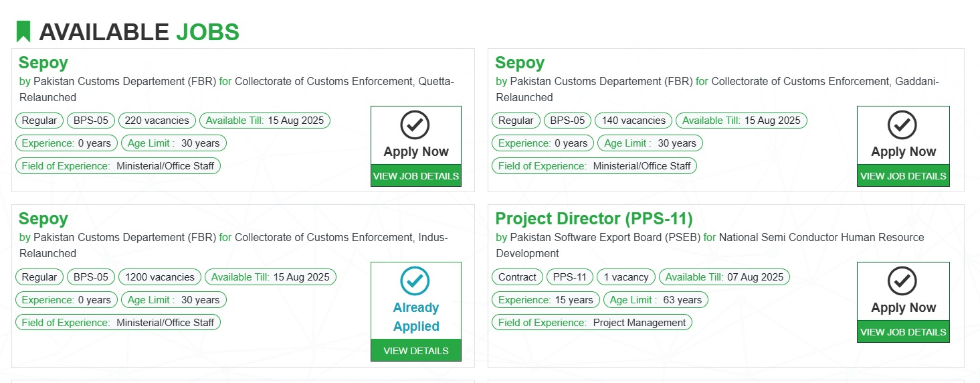Click the Age Limit 63 years tag
This screenshot has height=383, width=980.
656,300
